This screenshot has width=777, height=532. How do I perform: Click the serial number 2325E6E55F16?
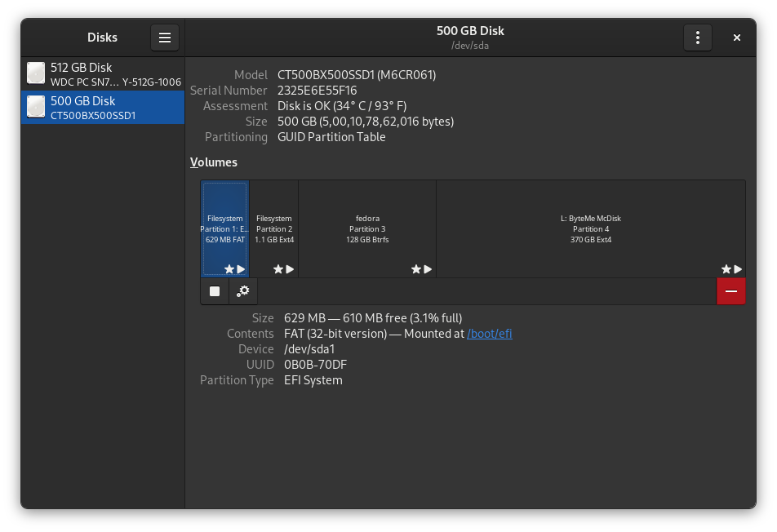click(317, 91)
